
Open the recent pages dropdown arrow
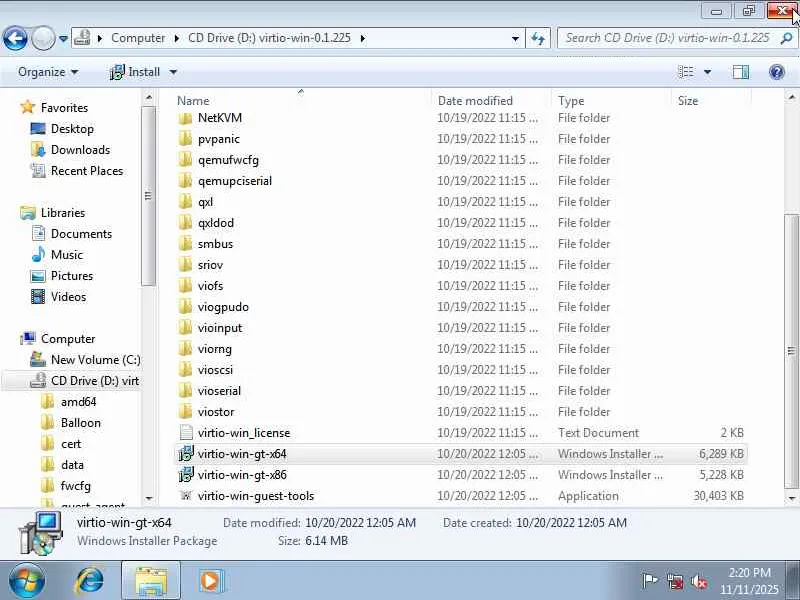click(x=63, y=39)
